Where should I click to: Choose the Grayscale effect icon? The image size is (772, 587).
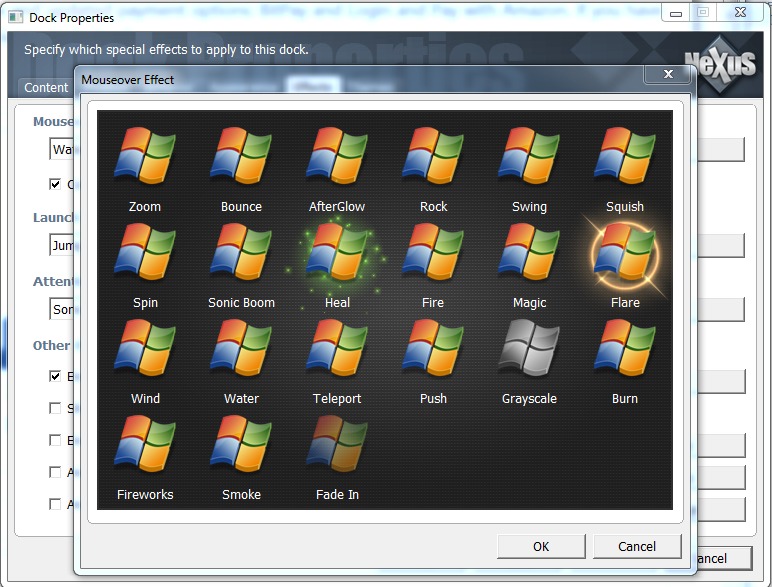pos(529,348)
